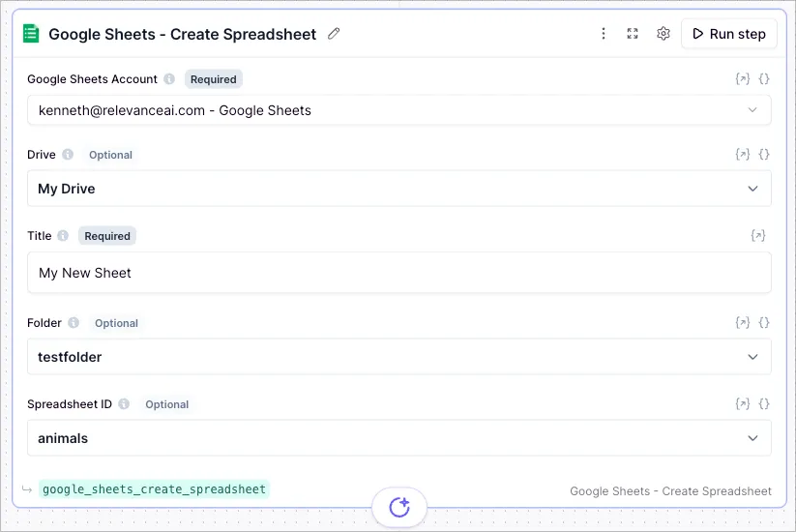Click the Optional label next to Drive
Image resolution: width=796 pixels, height=532 pixels.
coord(110,155)
